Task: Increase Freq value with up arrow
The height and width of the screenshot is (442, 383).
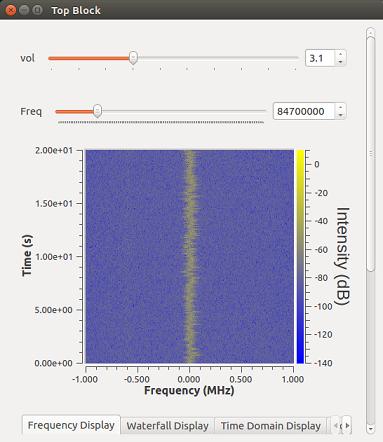Action: coord(340,107)
